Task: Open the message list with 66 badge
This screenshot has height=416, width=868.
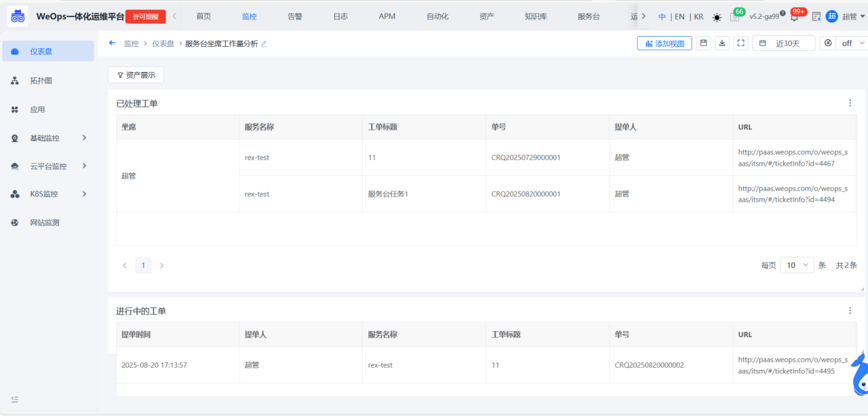Action: click(735, 17)
